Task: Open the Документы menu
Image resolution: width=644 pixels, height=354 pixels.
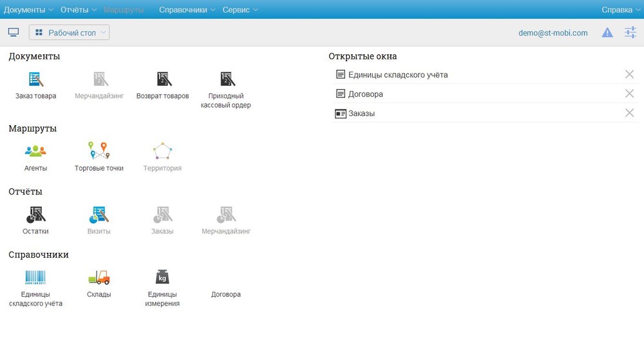Action: (28, 10)
